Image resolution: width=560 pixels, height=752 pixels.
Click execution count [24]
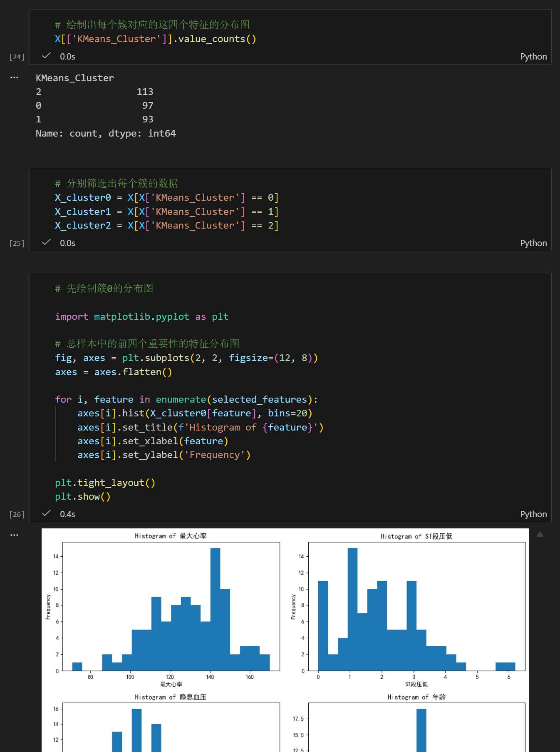[17, 57]
